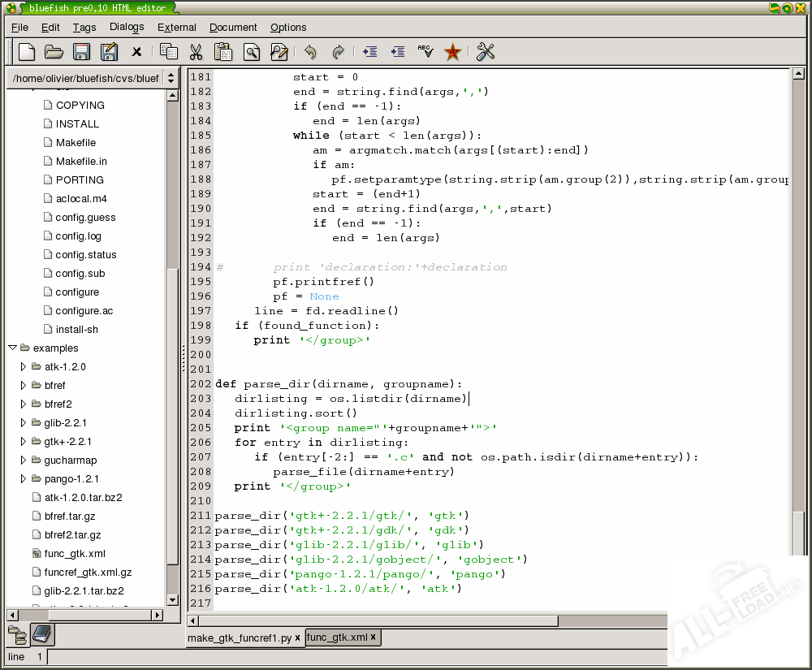Click the red star bookmark icon
Image resolution: width=812 pixels, height=670 pixels.
(453, 52)
